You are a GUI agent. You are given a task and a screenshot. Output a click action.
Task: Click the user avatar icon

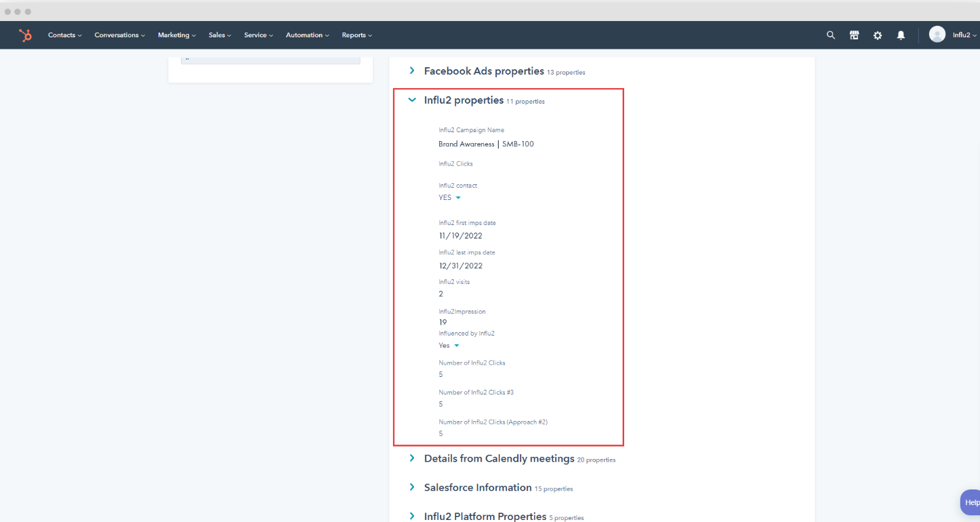coord(937,35)
